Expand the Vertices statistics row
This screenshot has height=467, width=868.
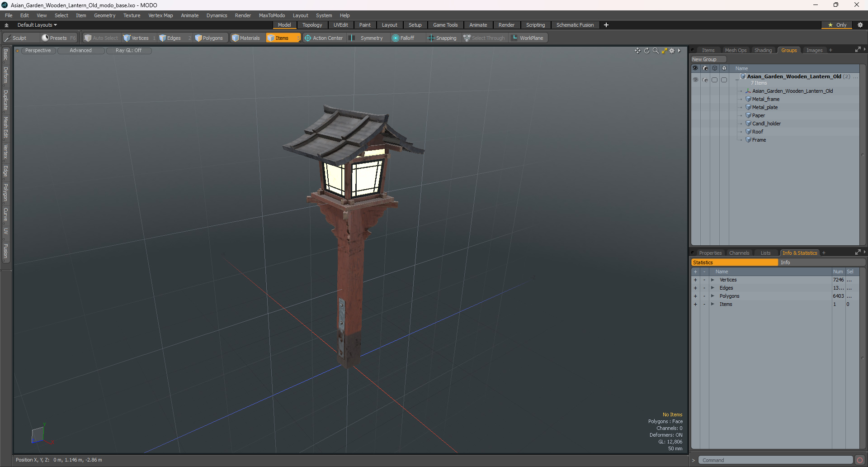[x=712, y=280]
